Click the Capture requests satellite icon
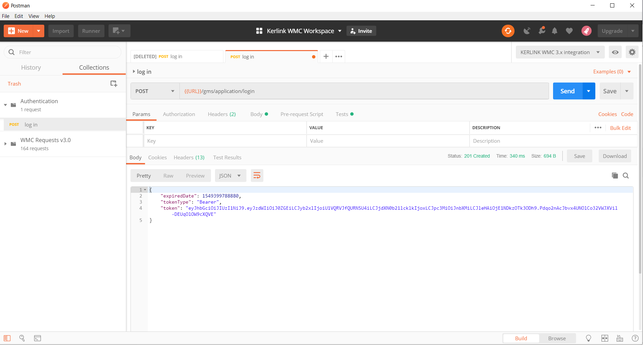 pos(527,31)
